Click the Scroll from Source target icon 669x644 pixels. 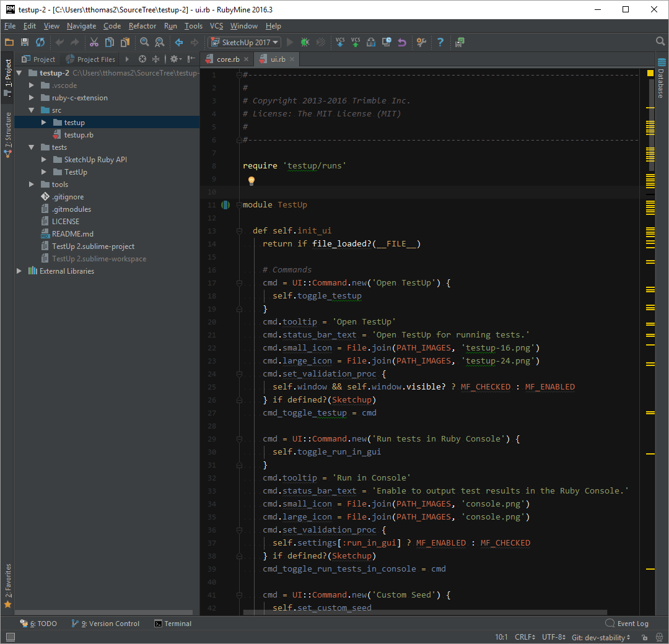(142, 59)
